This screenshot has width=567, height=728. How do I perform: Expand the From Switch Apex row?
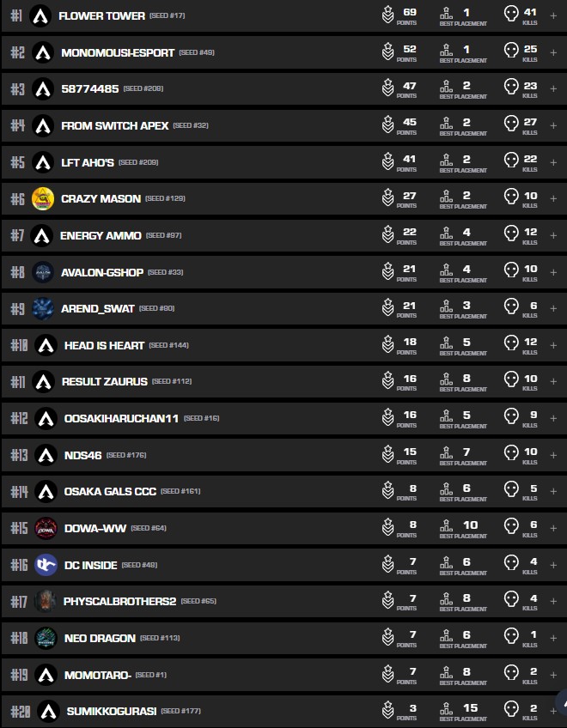(553, 126)
